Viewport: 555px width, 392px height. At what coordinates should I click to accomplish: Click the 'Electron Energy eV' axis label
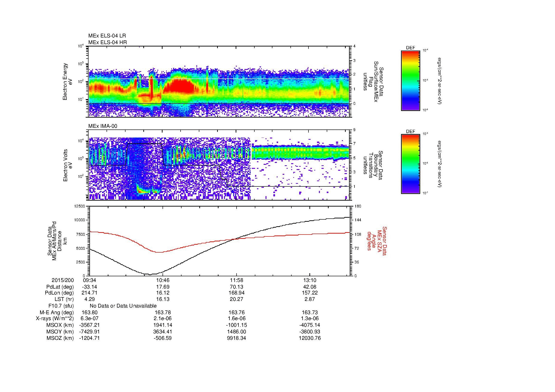click(67, 82)
